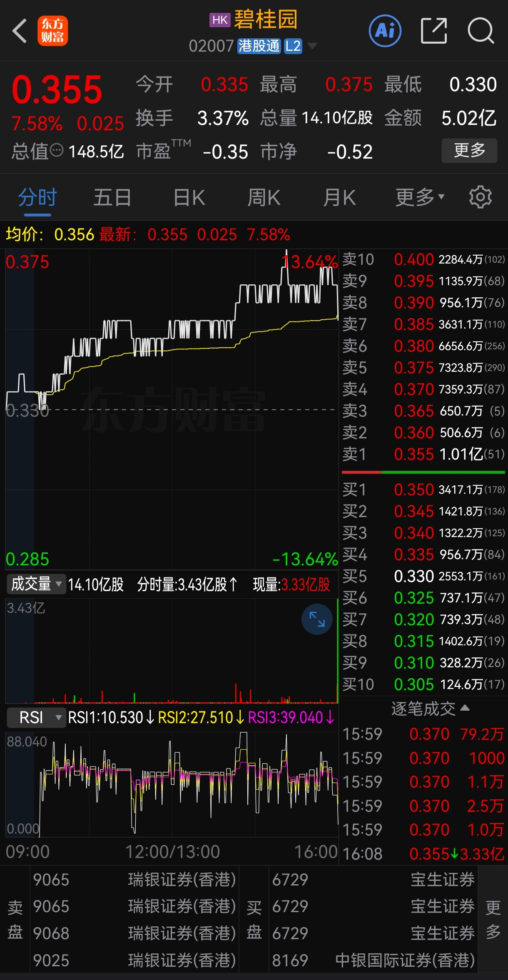
Task: Tap the buy/sell ratio bar
Action: 423,473
